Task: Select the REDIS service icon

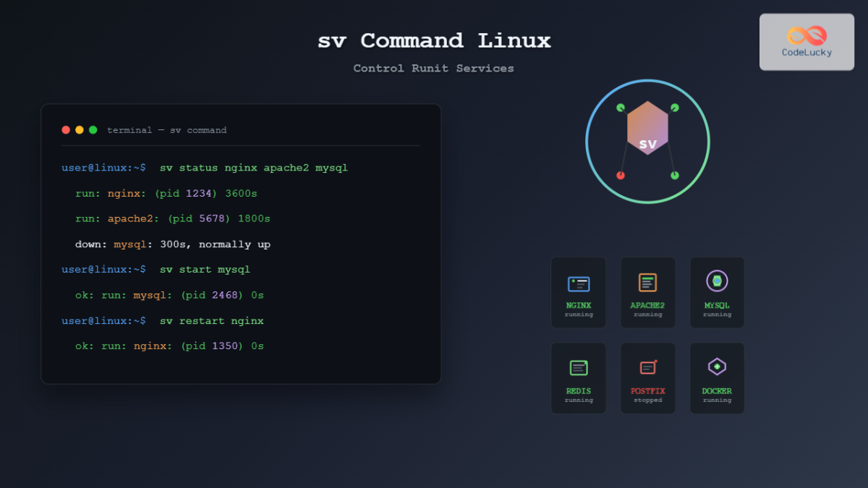Action: click(578, 368)
